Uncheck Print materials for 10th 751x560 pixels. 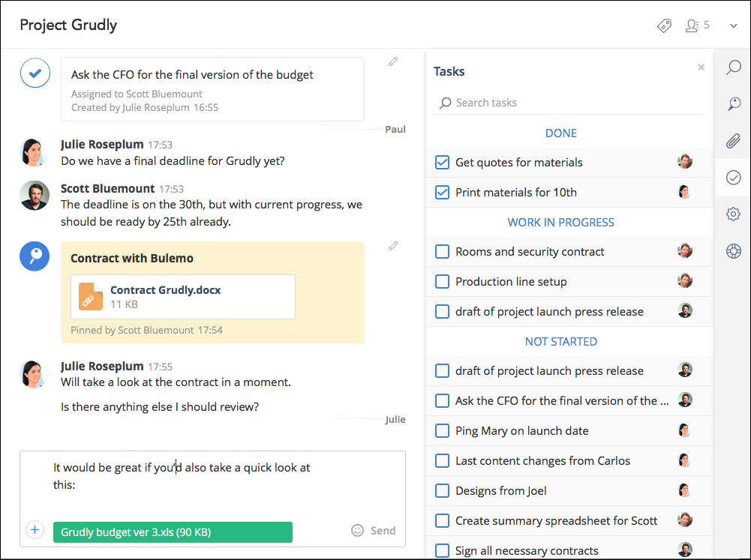(442, 193)
